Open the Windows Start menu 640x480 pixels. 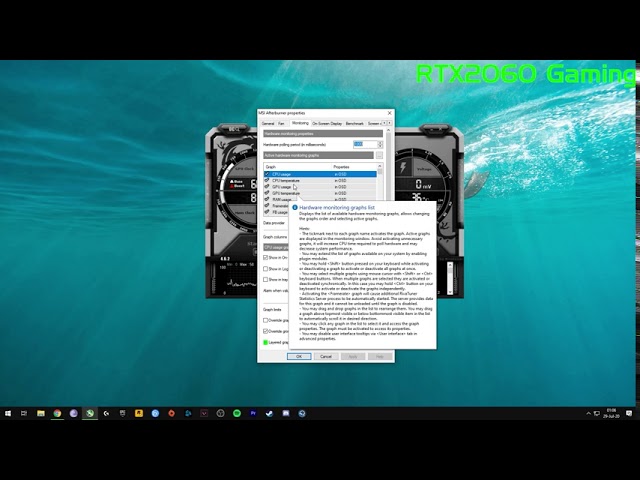click(8, 413)
